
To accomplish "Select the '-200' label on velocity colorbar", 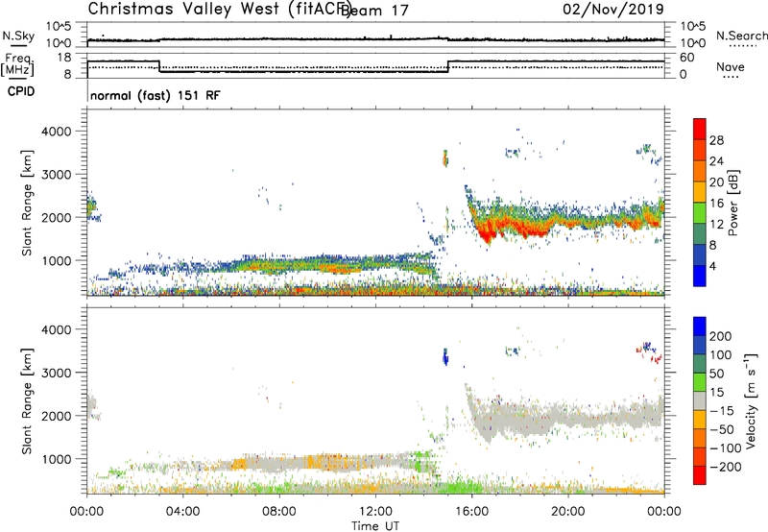I will pos(725,467).
